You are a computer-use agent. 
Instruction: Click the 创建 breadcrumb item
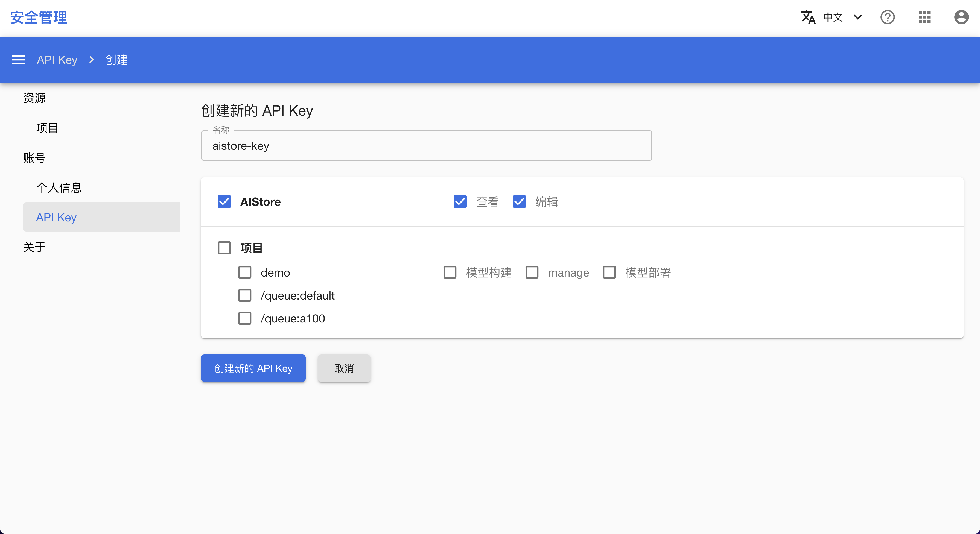pos(116,60)
